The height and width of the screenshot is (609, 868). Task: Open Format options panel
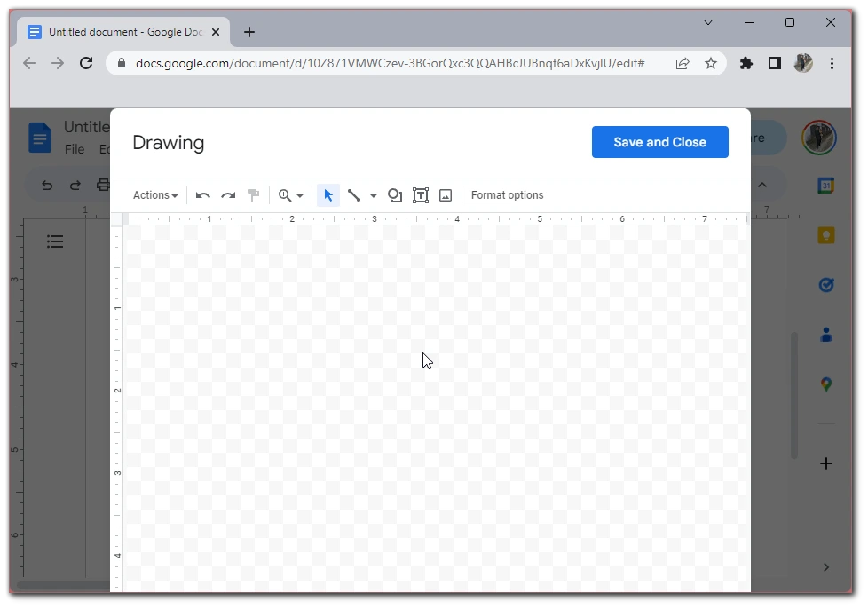pyautogui.click(x=507, y=195)
